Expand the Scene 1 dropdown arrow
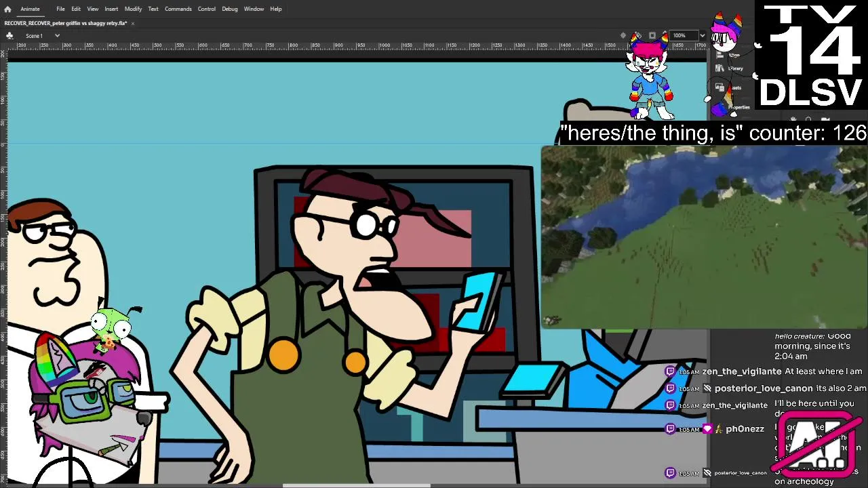This screenshot has width=868, height=488. 57,35
